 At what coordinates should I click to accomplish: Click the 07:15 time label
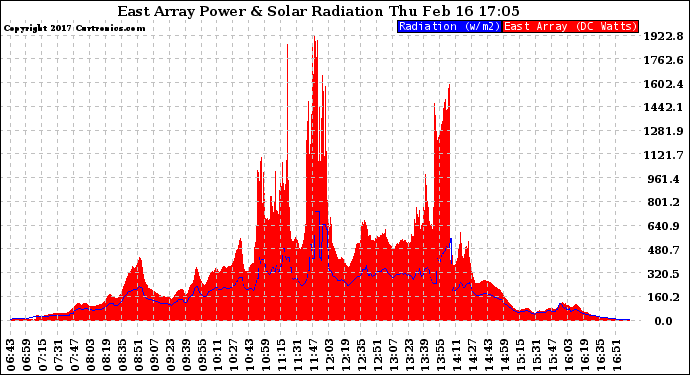click(x=43, y=355)
